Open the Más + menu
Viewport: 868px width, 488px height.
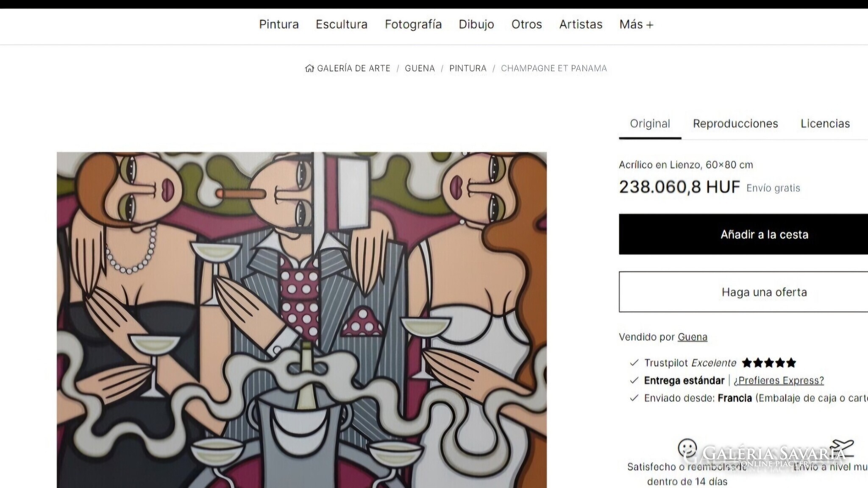coord(636,25)
